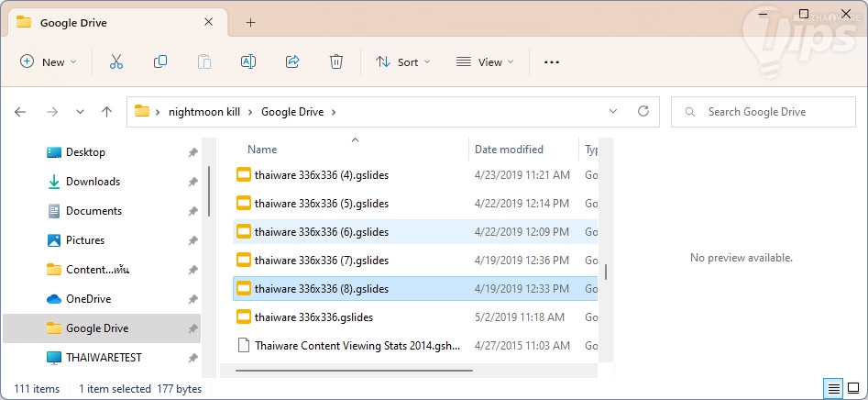Click the search magnifier icon
Viewport: 868px width, 400px height.
[690, 112]
